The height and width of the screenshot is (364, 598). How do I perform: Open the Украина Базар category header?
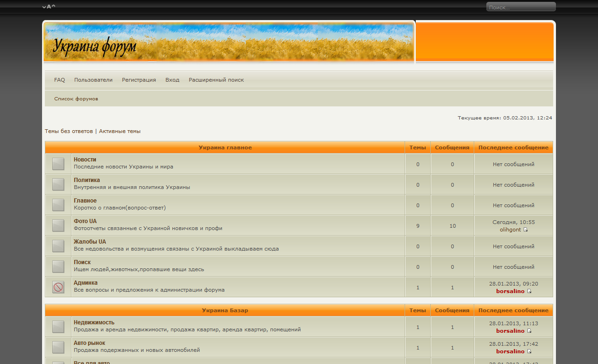click(x=225, y=310)
